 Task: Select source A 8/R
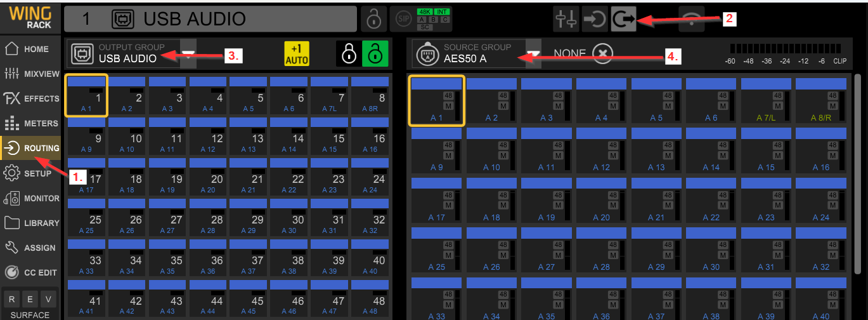pyautogui.click(x=821, y=100)
